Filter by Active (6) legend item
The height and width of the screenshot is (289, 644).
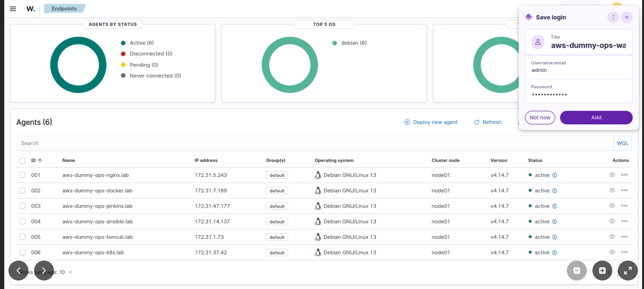click(137, 43)
